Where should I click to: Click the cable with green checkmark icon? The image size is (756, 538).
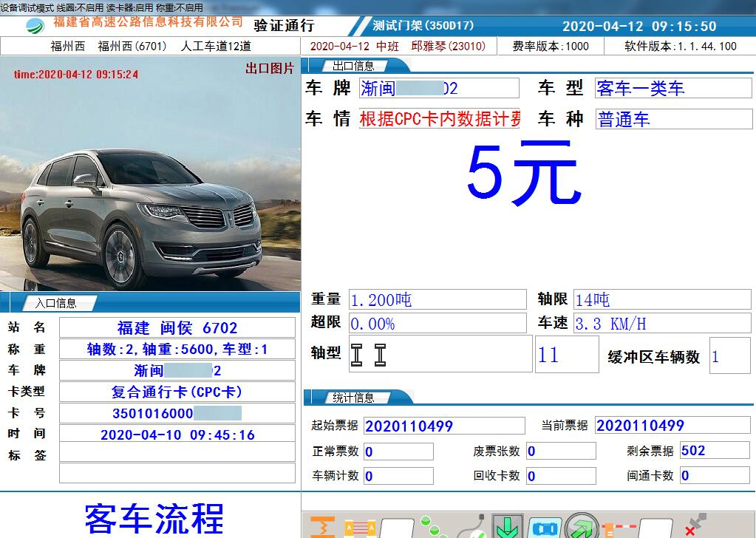click(473, 527)
